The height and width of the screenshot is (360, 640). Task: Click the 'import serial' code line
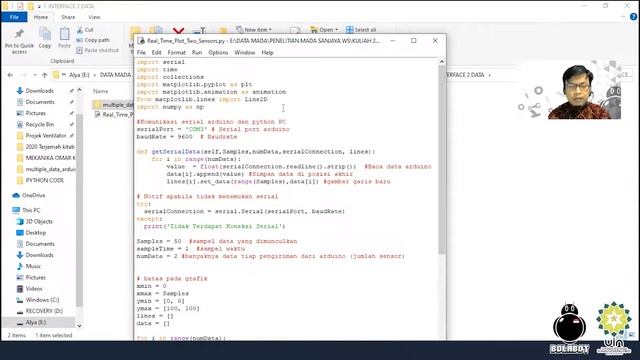[160, 62]
